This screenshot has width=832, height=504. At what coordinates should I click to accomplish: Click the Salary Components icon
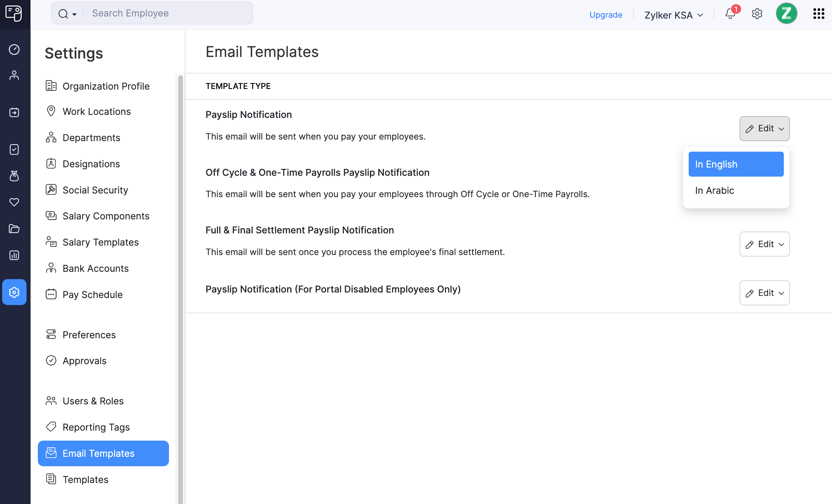pos(51,215)
